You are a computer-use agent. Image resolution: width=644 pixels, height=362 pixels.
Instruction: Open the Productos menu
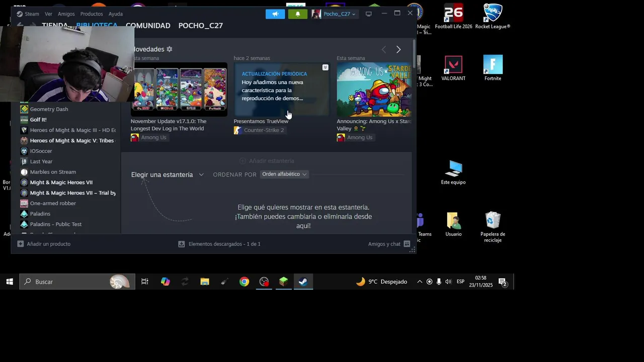[x=92, y=14]
